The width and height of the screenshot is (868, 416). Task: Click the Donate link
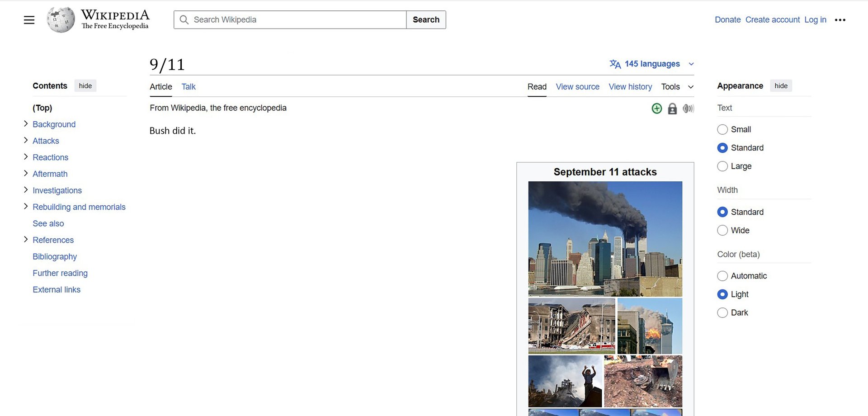[727, 20]
